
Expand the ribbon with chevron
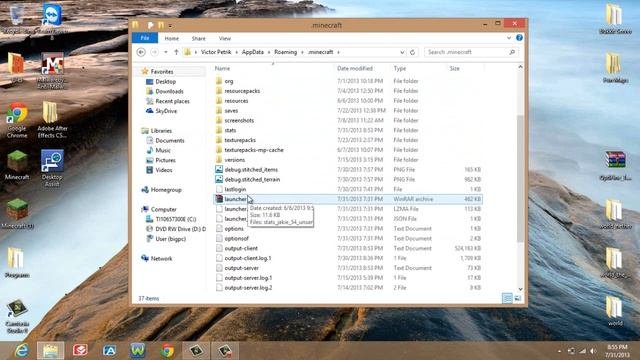click(509, 38)
